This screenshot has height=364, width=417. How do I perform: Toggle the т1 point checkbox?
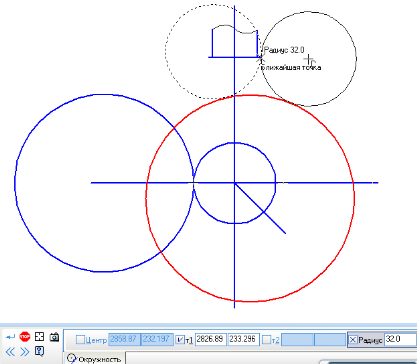pos(180,340)
